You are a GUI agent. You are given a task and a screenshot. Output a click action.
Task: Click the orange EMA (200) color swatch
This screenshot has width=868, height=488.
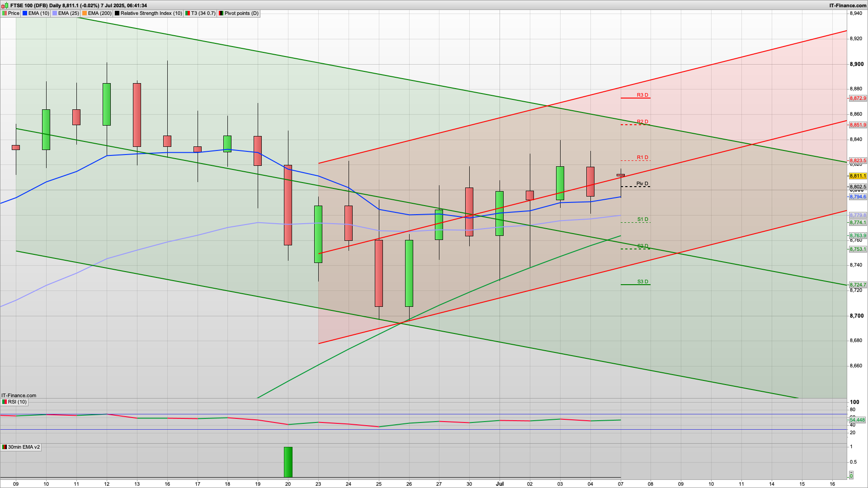point(85,13)
